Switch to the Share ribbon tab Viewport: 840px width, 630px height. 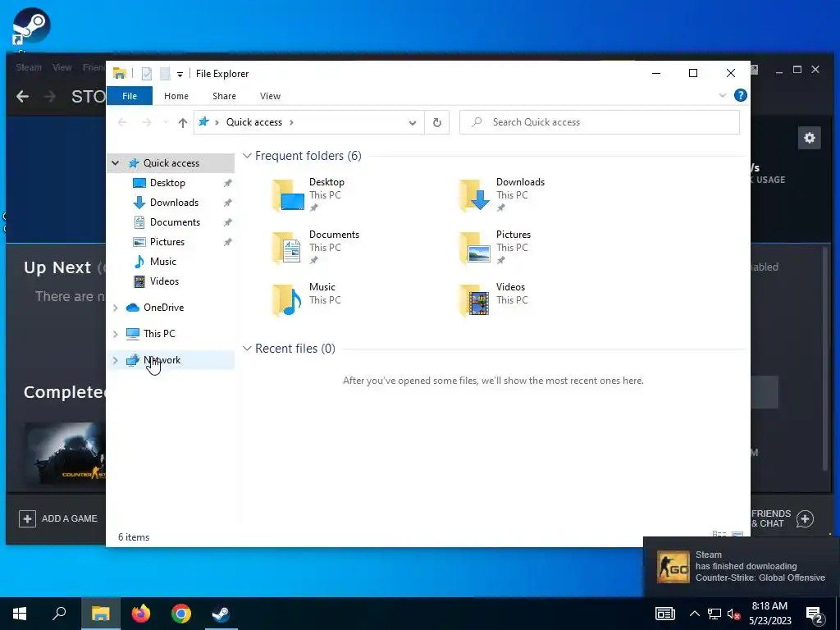[224, 96]
